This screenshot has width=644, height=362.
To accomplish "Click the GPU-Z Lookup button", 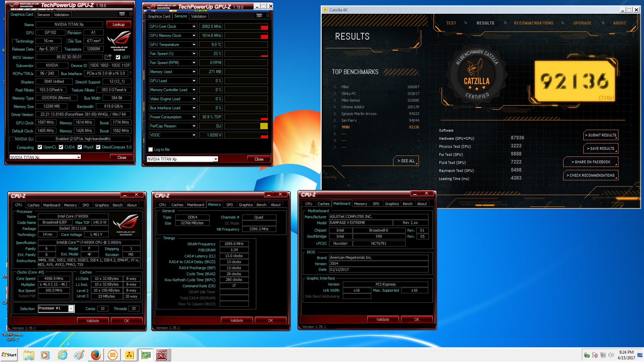I will point(118,24).
